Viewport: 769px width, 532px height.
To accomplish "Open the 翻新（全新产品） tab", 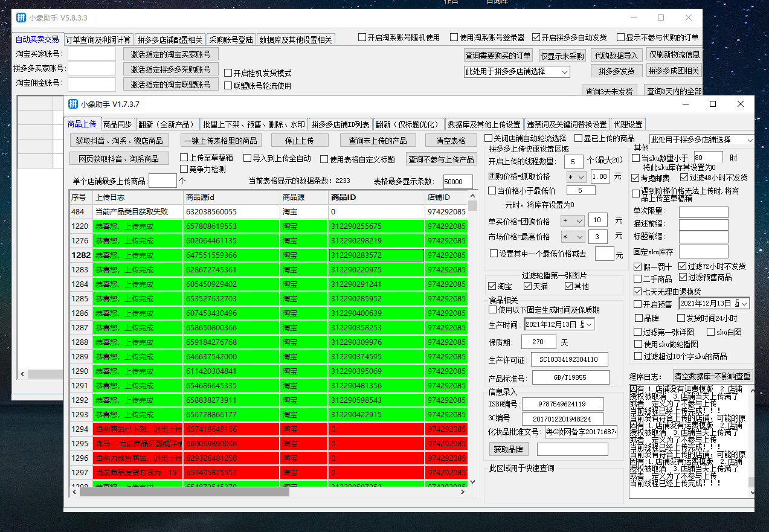I will tap(167, 124).
